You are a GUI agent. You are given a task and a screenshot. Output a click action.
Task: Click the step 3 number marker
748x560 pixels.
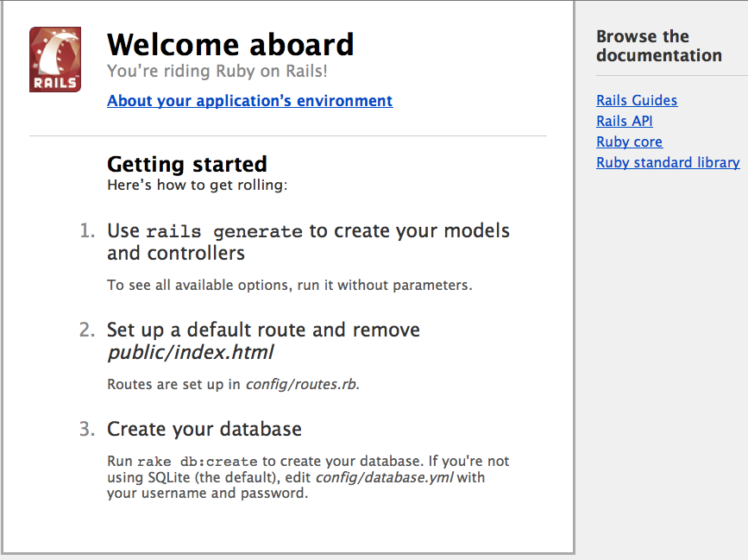[85, 427]
